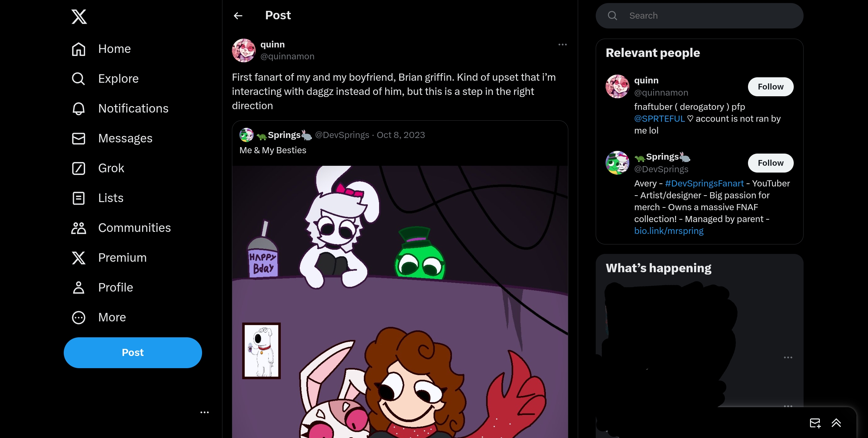Click the X logo icon
This screenshot has width=868, height=438.
point(79,17)
